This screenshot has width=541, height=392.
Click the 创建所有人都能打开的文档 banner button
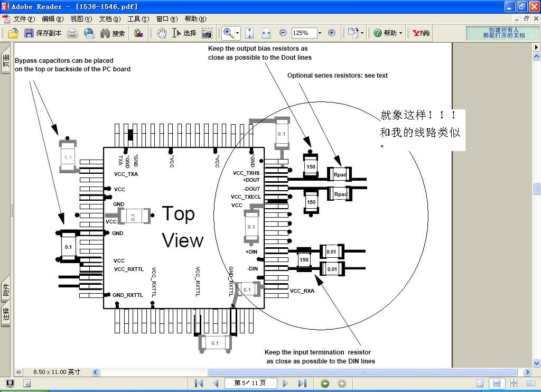(503, 33)
